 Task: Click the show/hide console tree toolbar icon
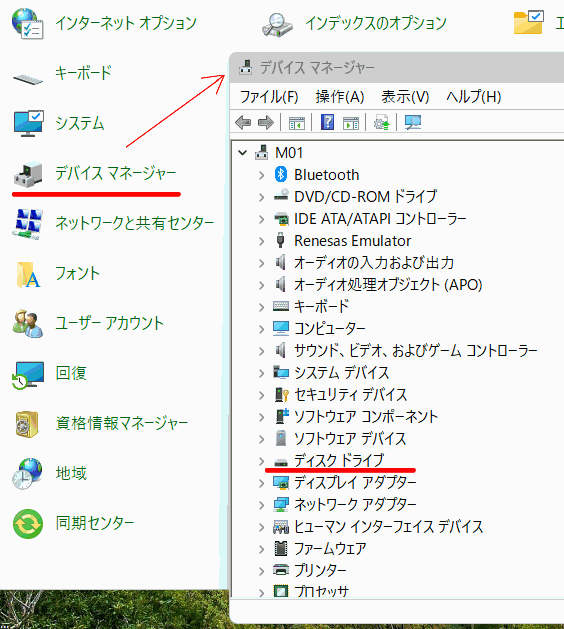pyautogui.click(x=297, y=122)
